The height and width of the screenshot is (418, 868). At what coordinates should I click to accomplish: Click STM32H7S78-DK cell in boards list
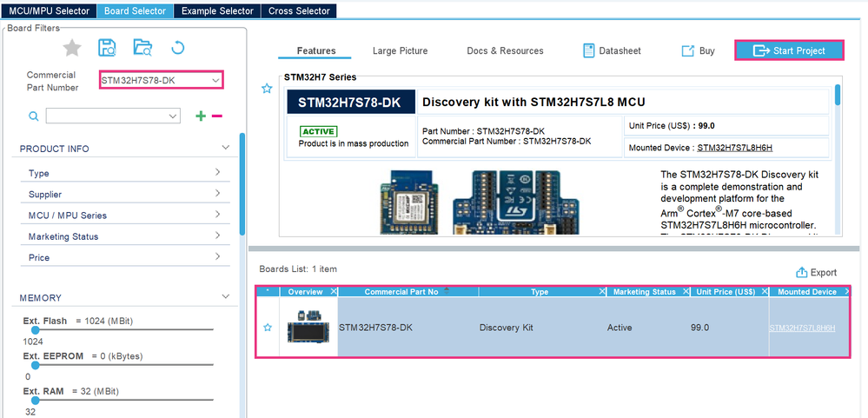(375, 328)
